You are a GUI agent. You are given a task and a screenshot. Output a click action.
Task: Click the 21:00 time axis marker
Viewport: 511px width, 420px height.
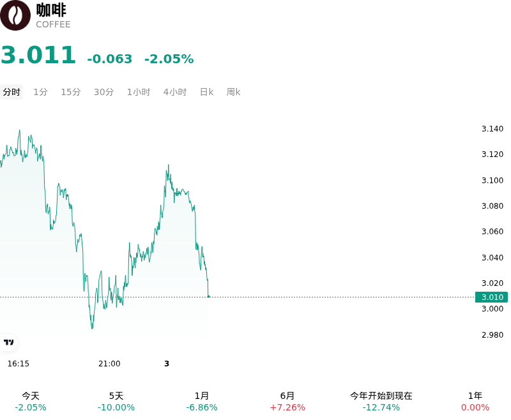pyautogui.click(x=109, y=364)
